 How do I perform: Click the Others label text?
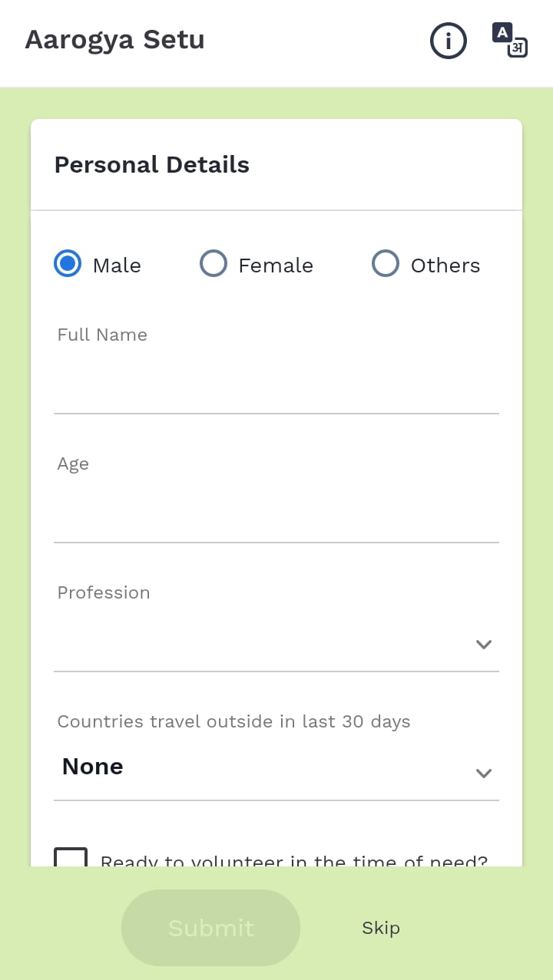(445, 266)
